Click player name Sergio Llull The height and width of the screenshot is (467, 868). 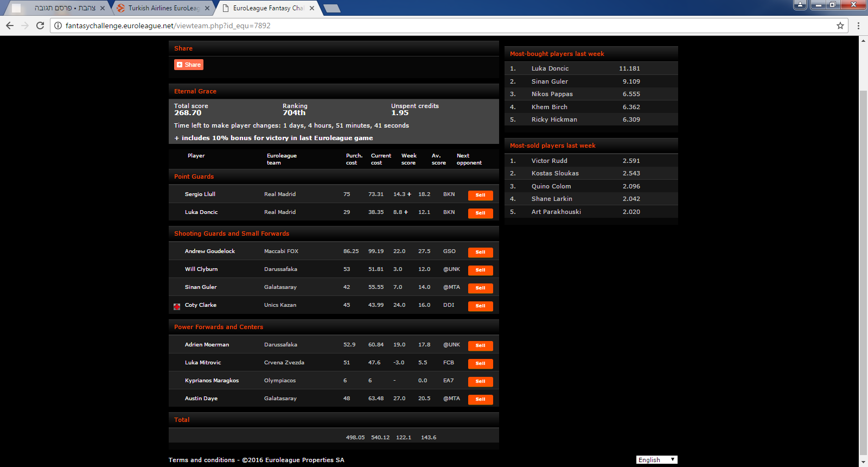[x=200, y=194]
